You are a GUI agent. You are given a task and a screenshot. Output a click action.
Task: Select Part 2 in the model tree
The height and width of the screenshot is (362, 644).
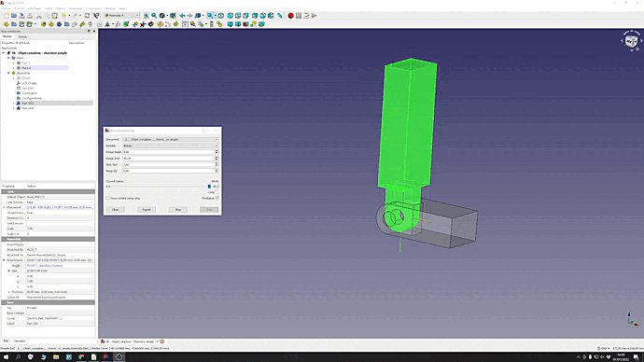coord(26,68)
